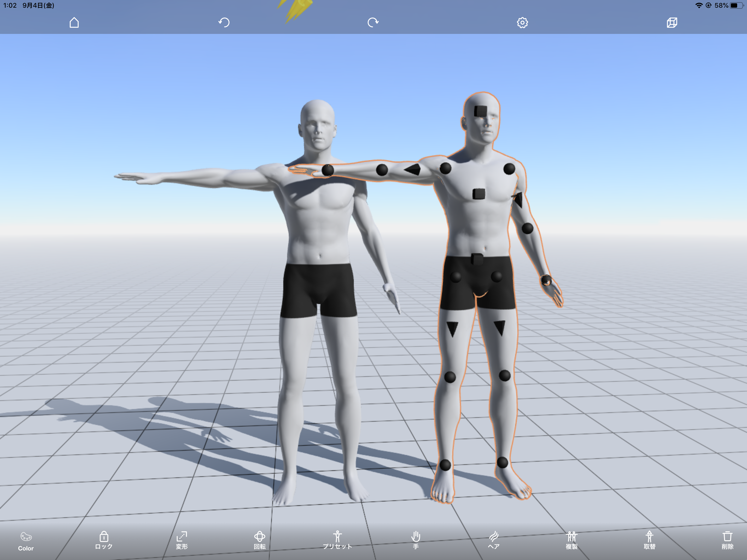This screenshot has width=747, height=560.
Task: Select the extended arm's elbow sphere handle
Action: click(x=382, y=170)
